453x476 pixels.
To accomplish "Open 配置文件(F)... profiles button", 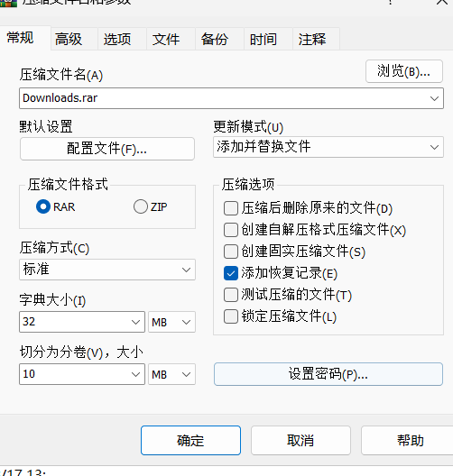I will 107,149.
